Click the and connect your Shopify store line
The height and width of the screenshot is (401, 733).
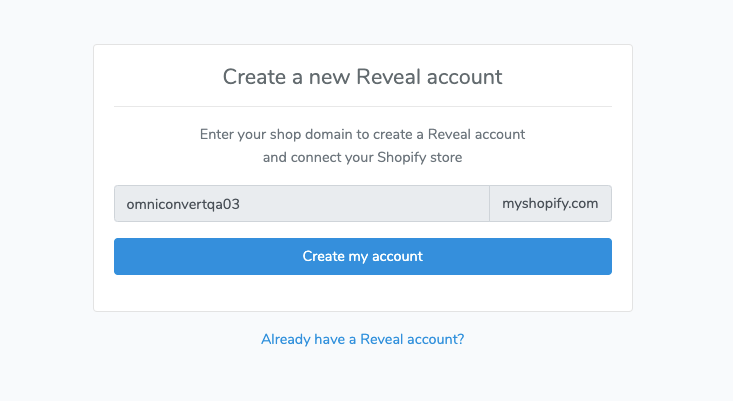363,158
